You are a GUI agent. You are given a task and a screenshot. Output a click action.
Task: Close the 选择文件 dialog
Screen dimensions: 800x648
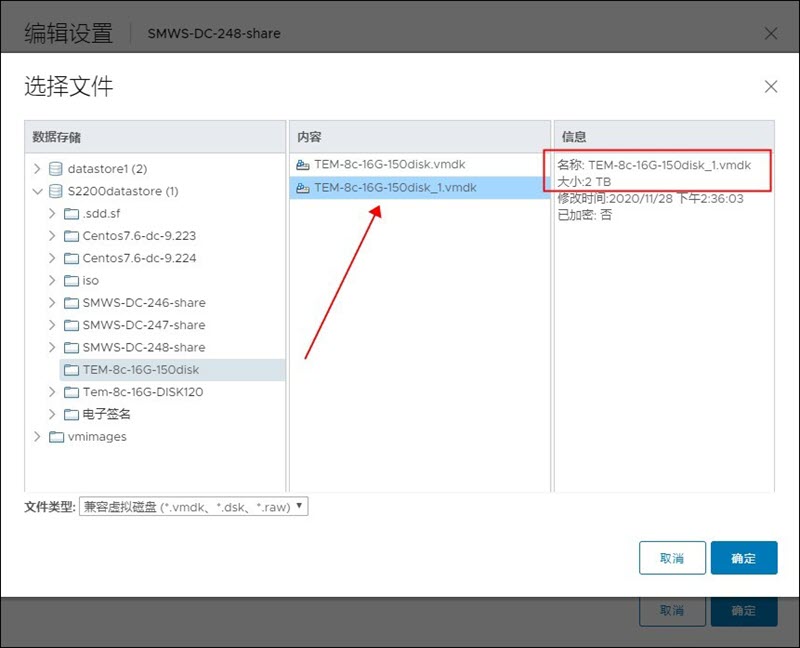[771, 87]
